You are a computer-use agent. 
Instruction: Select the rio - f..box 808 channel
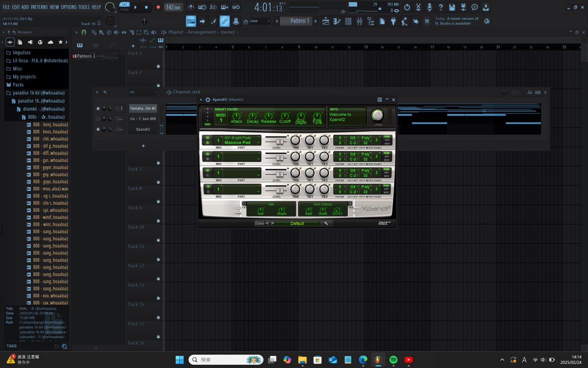(x=143, y=119)
